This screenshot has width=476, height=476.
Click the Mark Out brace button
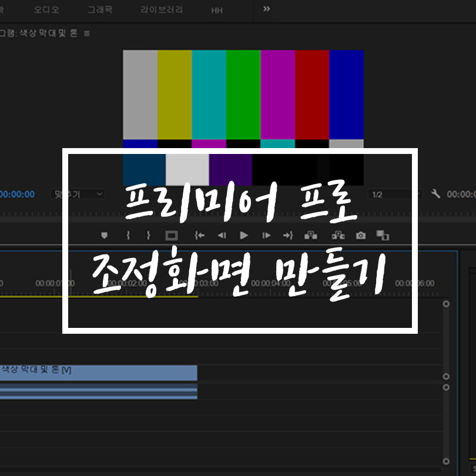click(149, 235)
